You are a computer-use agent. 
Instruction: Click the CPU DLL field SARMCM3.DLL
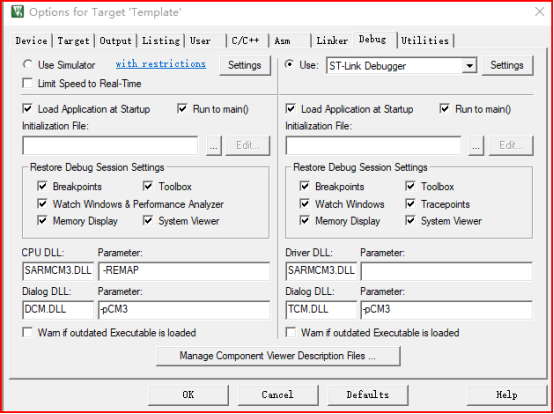coord(58,271)
